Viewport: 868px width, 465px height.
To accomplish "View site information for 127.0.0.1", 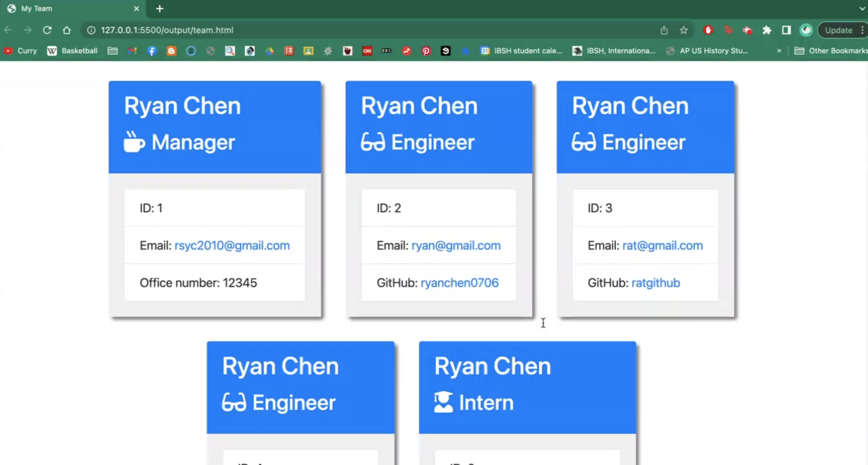I will pyautogui.click(x=91, y=30).
